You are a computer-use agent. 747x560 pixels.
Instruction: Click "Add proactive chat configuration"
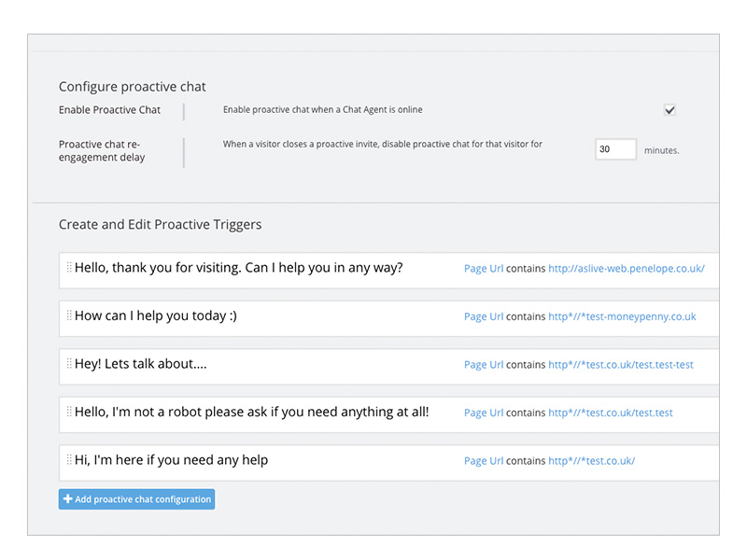(x=136, y=498)
